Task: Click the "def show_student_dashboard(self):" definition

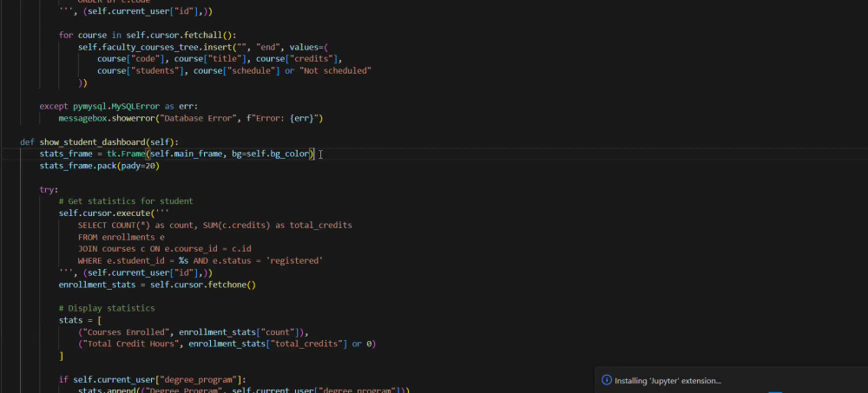Action: (99, 142)
